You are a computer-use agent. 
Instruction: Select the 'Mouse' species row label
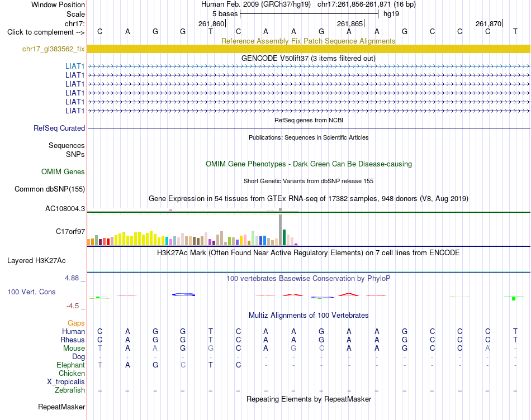coord(74,349)
